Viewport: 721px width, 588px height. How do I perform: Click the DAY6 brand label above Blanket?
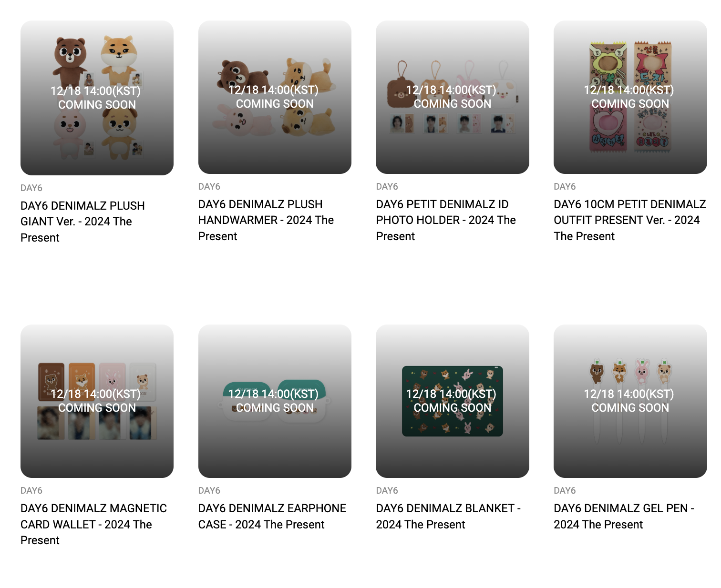pyautogui.click(x=387, y=491)
